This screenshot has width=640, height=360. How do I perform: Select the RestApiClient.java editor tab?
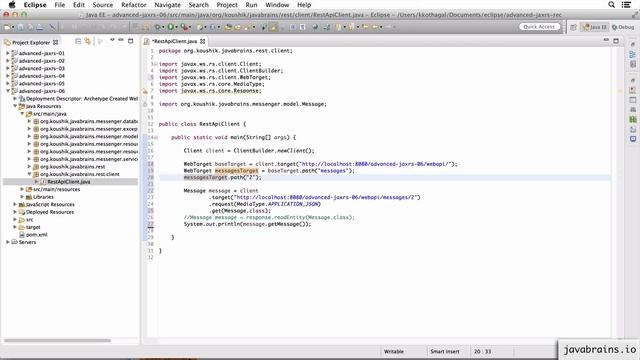coord(174,41)
